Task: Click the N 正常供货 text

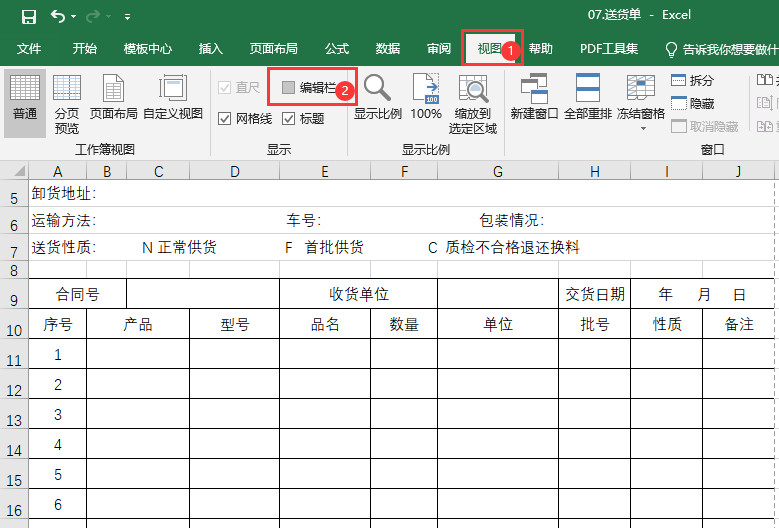Action: [179, 247]
